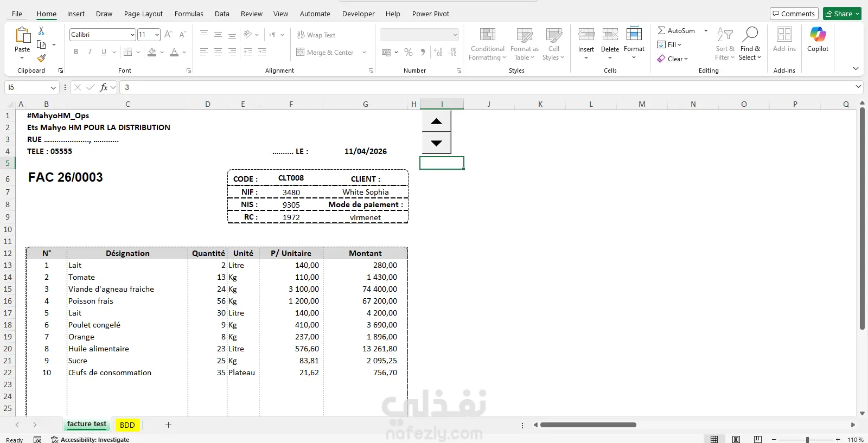Viewport: 868px width, 443px height.
Task: Launch Copilot from the ribbon
Action: click(818, 39)
